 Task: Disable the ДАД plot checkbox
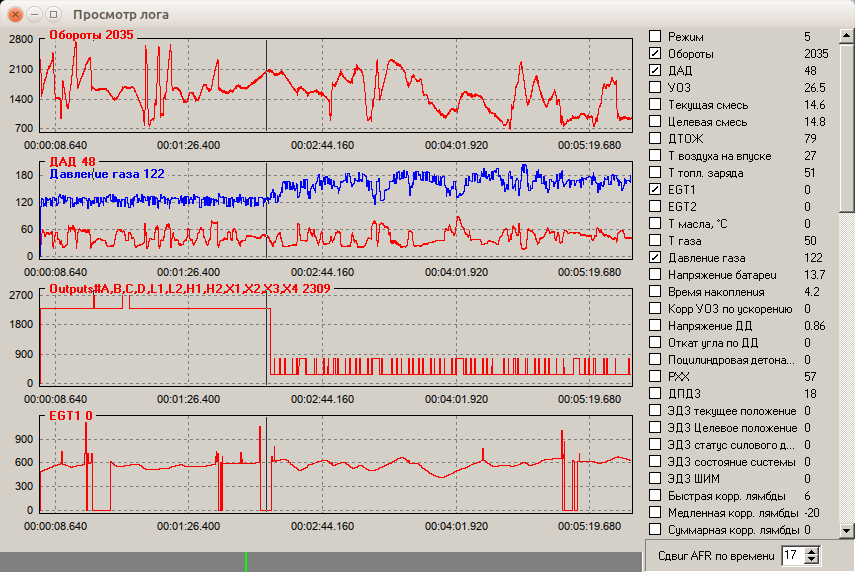655,70
